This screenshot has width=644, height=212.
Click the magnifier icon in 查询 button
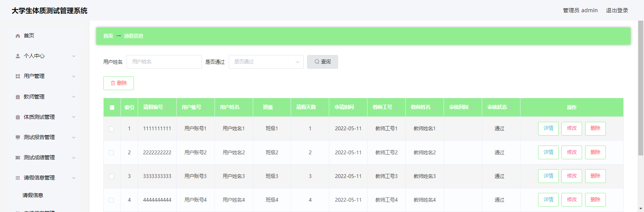point(317,61)
